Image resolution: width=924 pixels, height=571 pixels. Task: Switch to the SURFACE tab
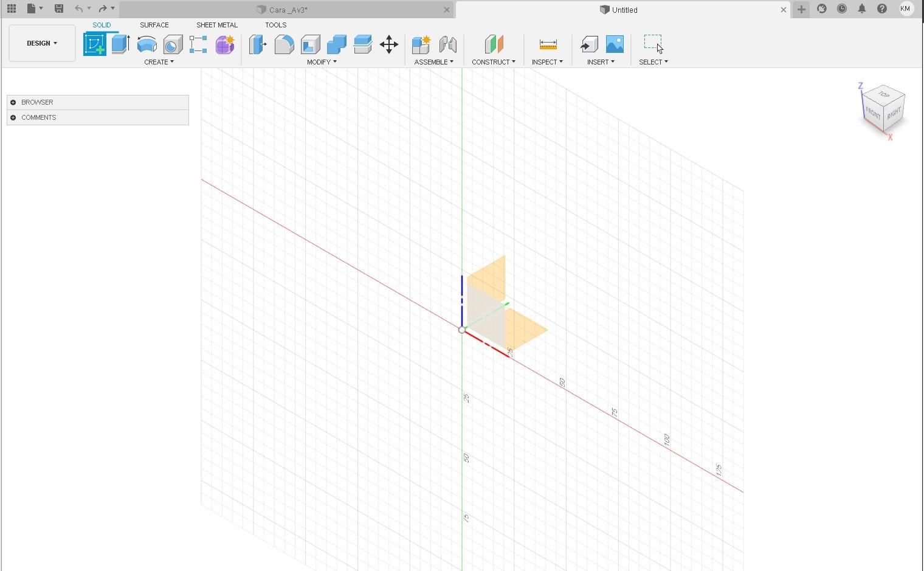point(154,25)
